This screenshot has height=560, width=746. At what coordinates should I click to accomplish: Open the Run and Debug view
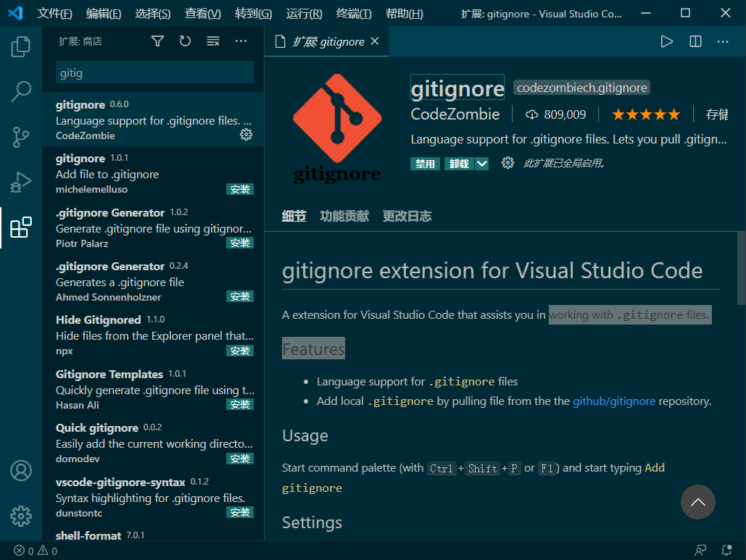(x=21, y=182)
